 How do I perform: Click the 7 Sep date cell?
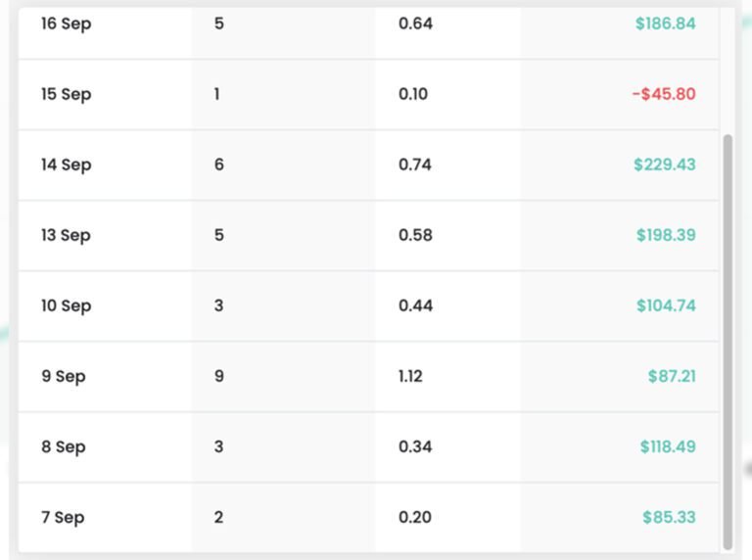tap(64, 517)
